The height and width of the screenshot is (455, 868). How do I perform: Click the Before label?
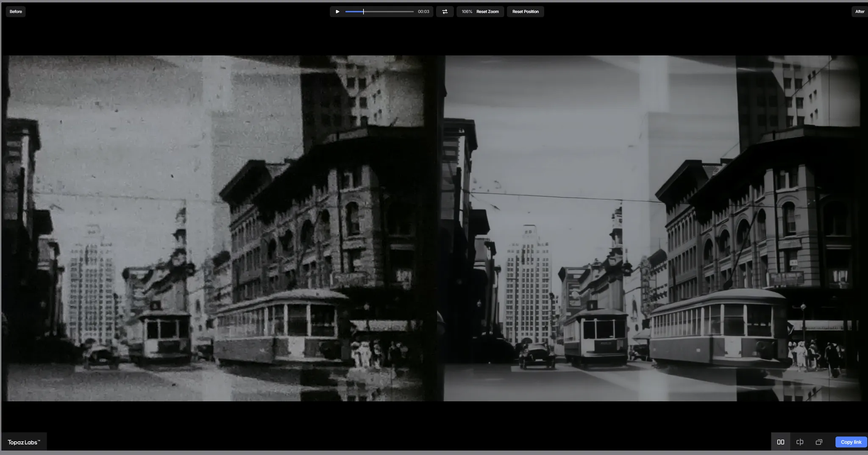[16, 11]
